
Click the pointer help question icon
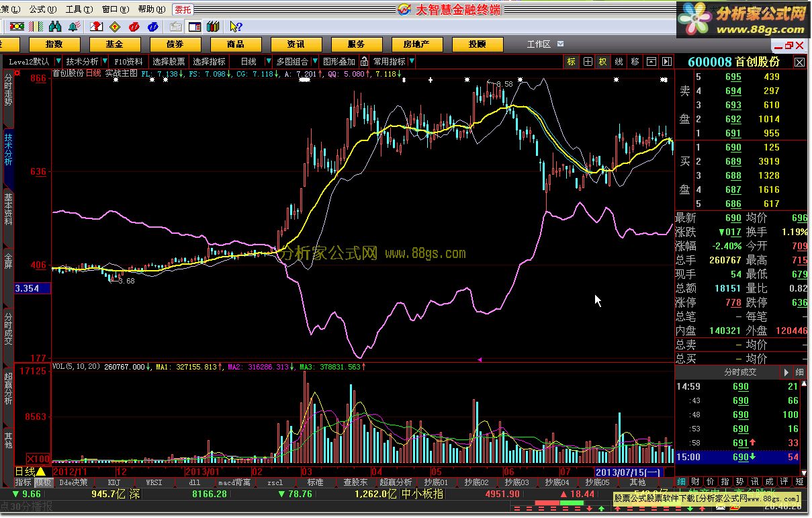(x=236, y=27)
